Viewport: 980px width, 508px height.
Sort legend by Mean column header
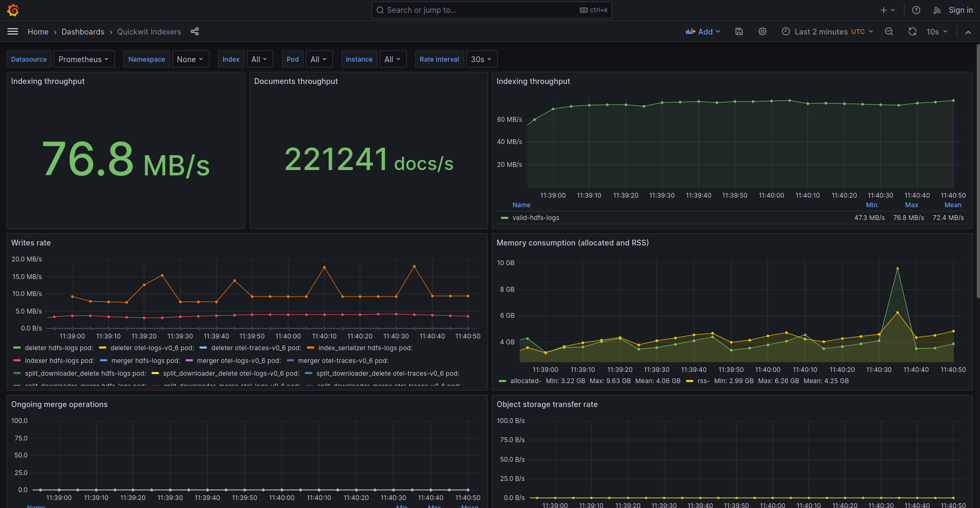[x=952, y=205]
